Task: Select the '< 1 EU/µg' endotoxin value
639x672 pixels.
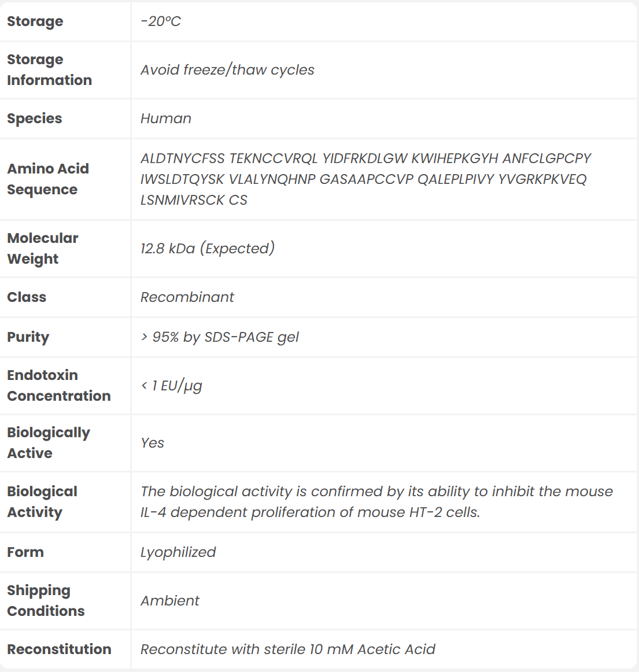Action: point(172,386)
